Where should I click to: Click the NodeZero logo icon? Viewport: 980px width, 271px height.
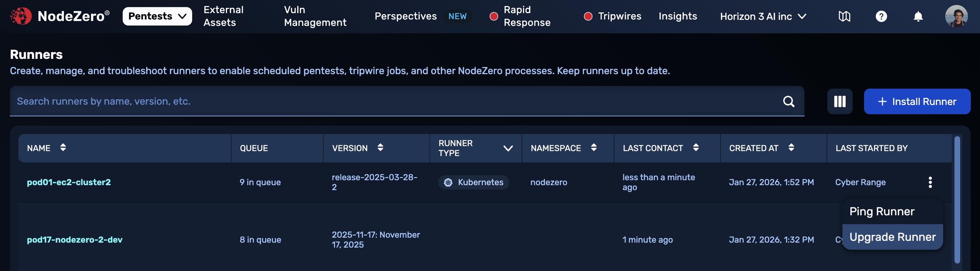[x=21, y=16]
